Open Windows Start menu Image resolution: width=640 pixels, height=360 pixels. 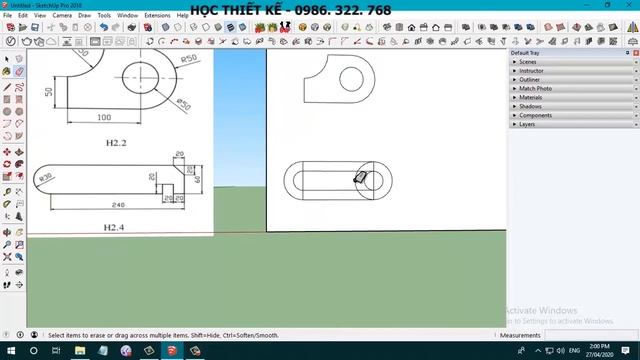(11, 351)
